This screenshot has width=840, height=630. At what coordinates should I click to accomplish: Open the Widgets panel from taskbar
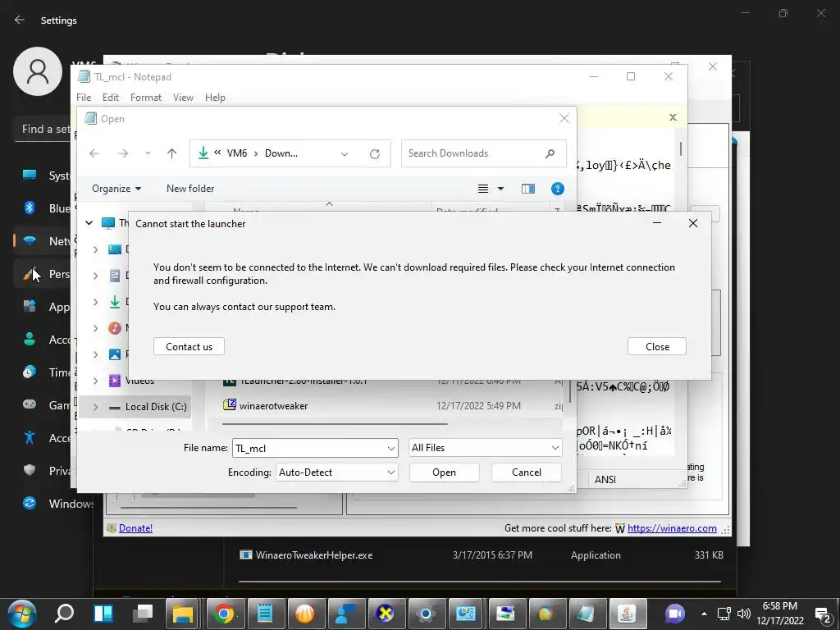pos(103,614)
